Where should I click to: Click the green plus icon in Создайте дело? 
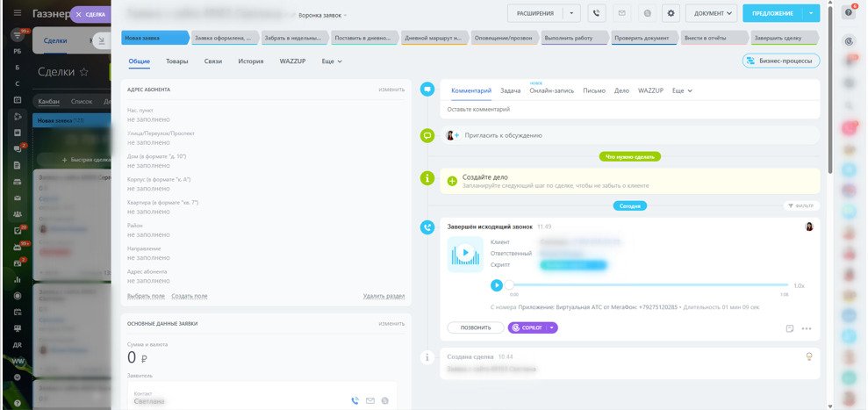point(452,181)
